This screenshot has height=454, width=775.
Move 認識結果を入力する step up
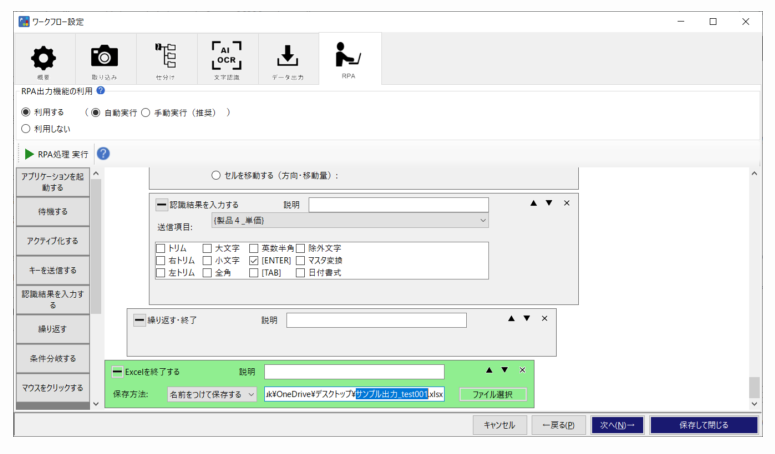pos(533,203)
